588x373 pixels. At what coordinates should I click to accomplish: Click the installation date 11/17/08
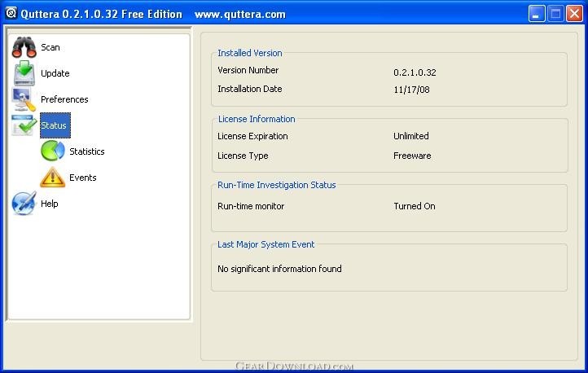pos(412,90)
